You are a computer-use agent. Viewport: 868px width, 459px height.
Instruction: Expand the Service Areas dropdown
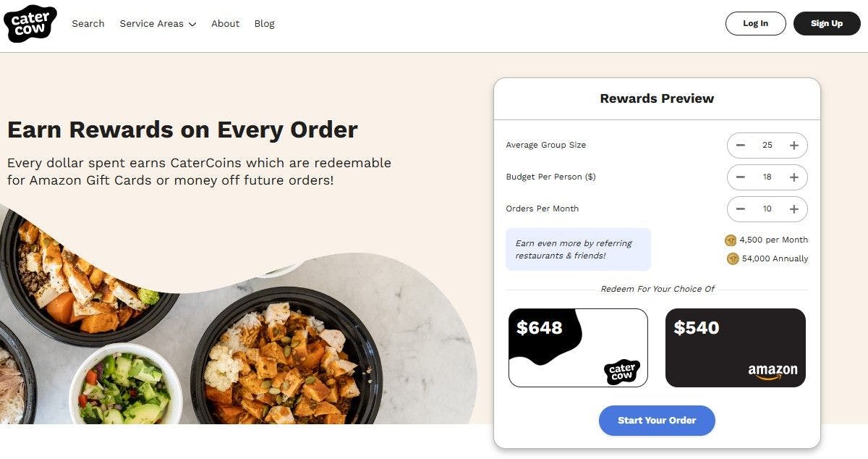pos(158,24)
